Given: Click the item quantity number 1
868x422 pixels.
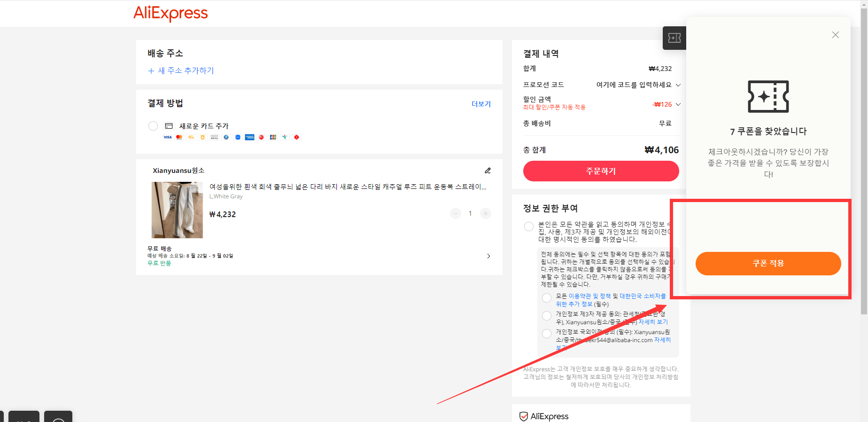Looking at the screenshot, I should (x=470, y=213).
